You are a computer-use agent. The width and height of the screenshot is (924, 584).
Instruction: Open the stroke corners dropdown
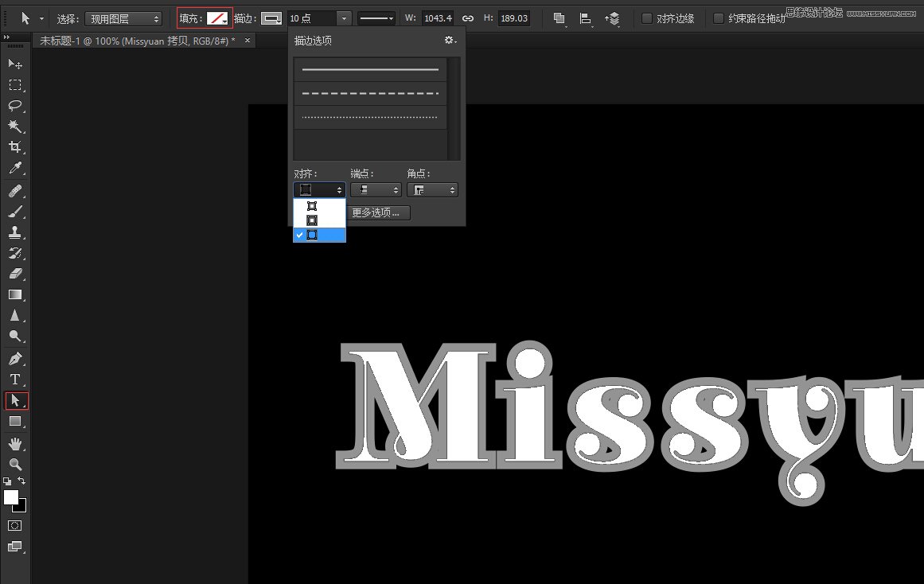(432, 189)
